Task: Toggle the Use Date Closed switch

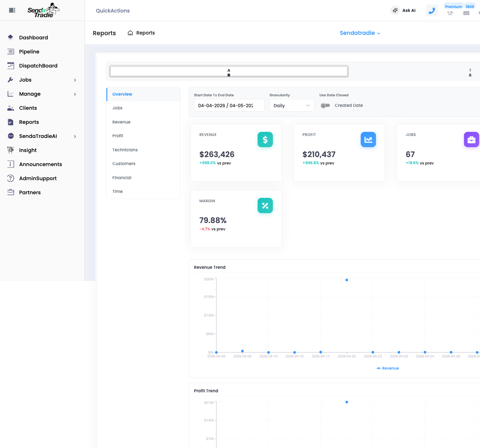Action: pos(325,105)
